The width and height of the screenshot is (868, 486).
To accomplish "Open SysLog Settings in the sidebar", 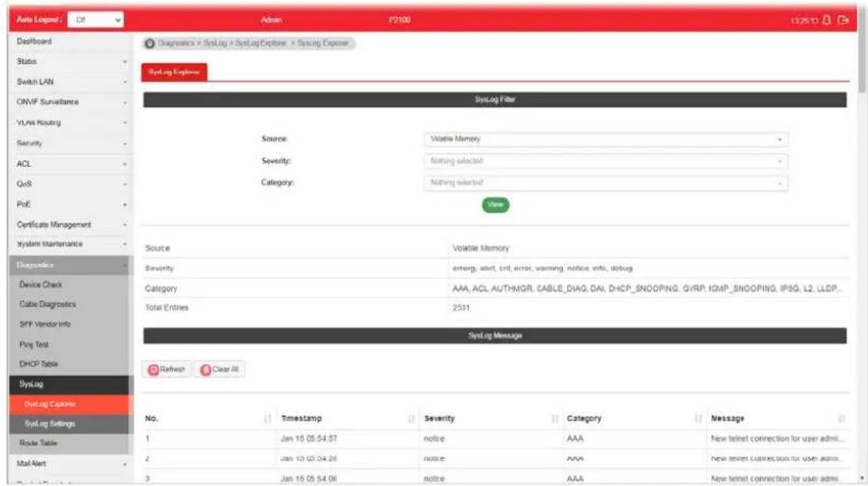I will click(71, 424).
